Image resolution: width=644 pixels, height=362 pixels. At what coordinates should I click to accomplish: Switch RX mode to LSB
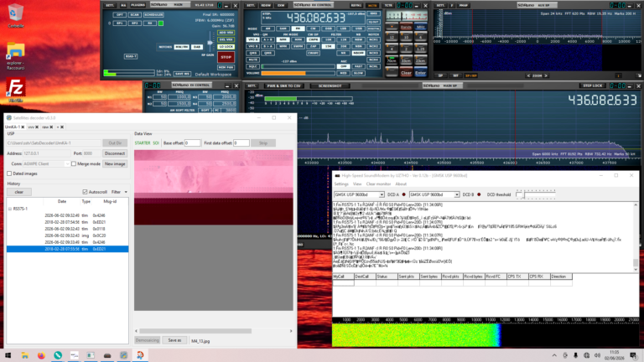343,28
